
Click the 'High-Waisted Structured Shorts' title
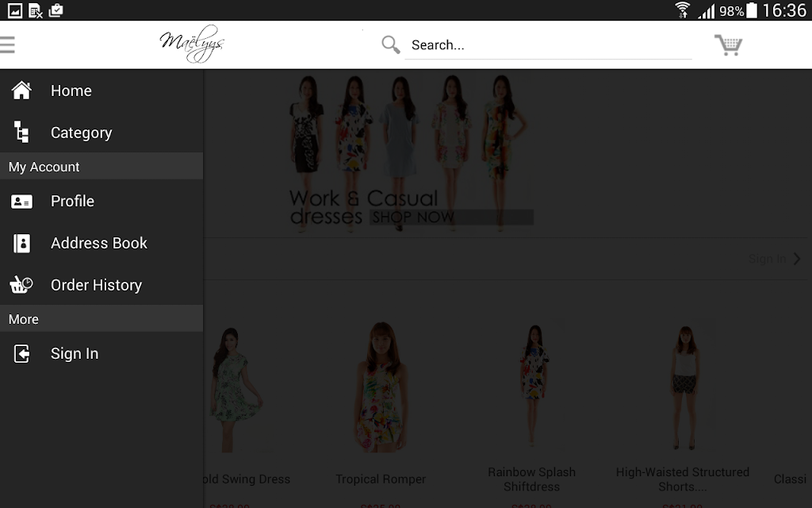683,479
